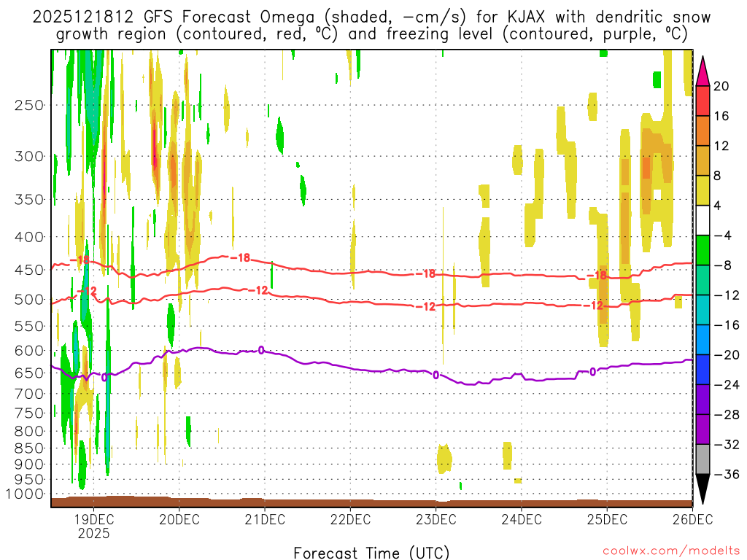Click the Forecast Time (UTC) axis title
This screenshot has width=747, height=560.
click(371, 553)
